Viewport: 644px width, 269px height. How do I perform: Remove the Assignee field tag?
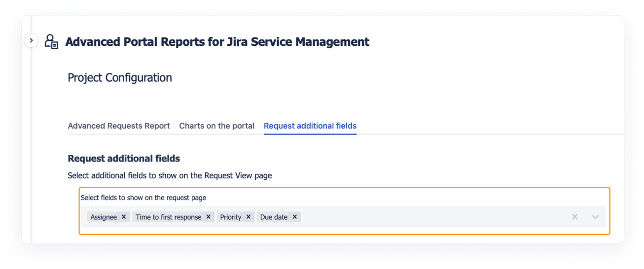[x=124, y=217]
